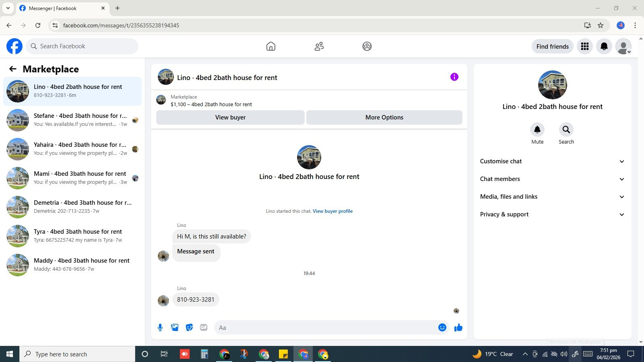The width and height of the screenshot is (644, 362).
Task: Open Demetria 4bed 3bath conversation
Action: click(72, 207)
